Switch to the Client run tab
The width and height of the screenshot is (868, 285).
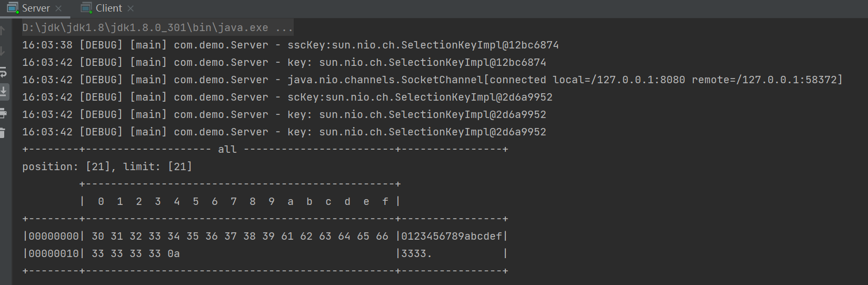[108, 8]
